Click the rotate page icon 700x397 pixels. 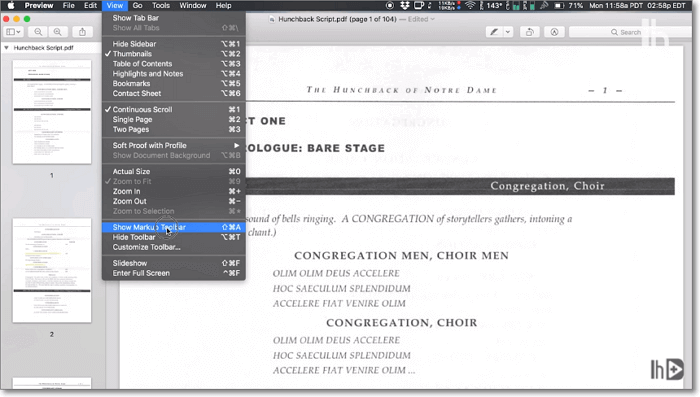coord(530,32)
